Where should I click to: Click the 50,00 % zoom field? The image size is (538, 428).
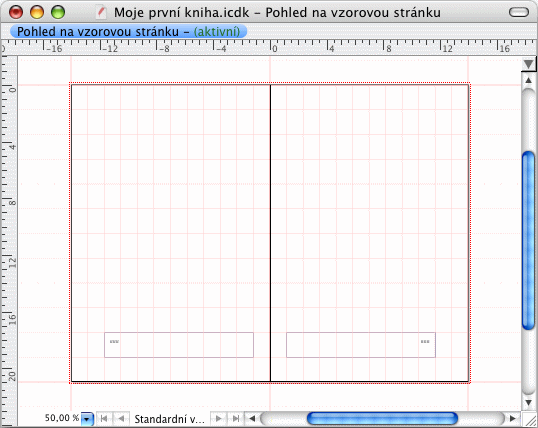(x=62, y=418)
